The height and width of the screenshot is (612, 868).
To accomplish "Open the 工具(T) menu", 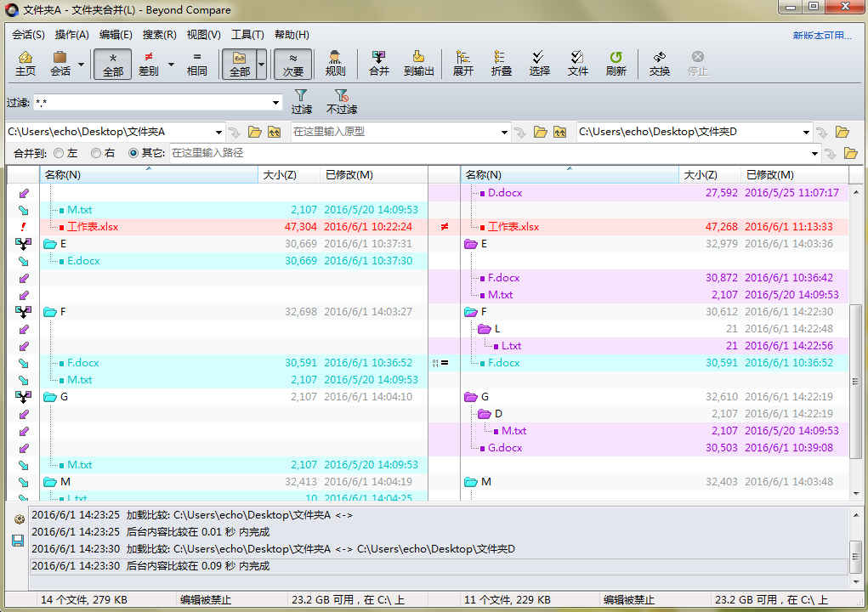I will point(246,35).
